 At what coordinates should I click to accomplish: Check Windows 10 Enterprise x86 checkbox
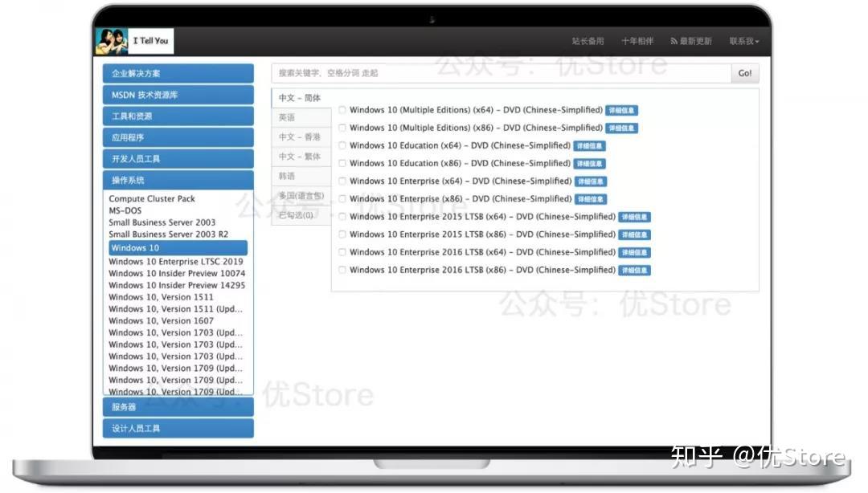coord(342,198)
